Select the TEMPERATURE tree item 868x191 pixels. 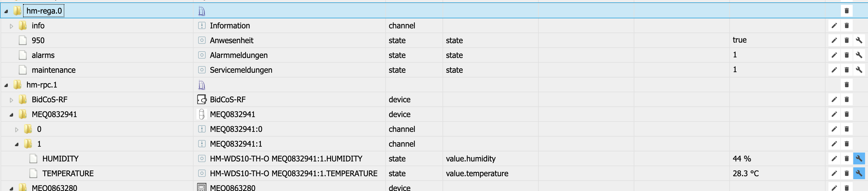click(x=68, y=174)
